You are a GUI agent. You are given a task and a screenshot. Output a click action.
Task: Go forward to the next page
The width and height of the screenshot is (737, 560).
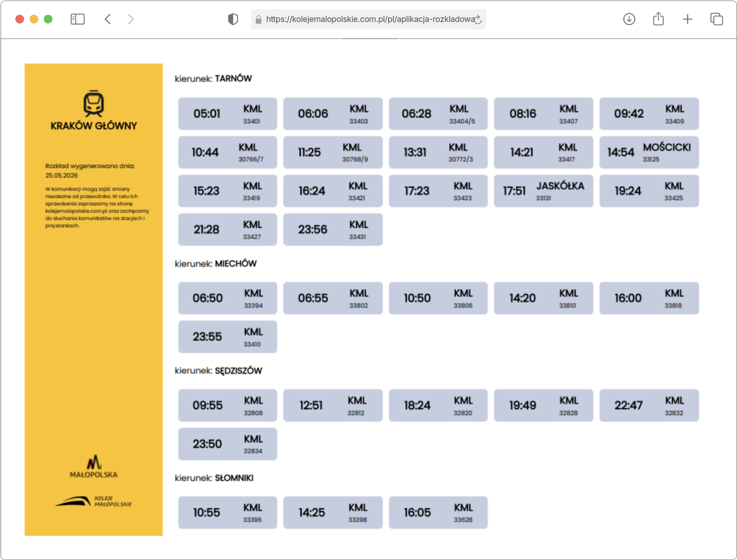tap(131, 19)
